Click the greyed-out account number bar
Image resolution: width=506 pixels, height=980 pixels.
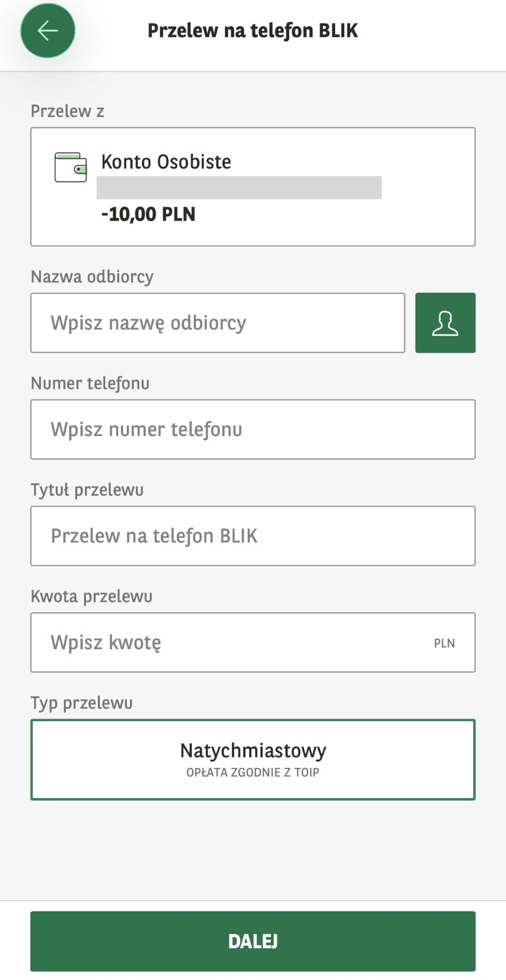click(x=239, y=187)
